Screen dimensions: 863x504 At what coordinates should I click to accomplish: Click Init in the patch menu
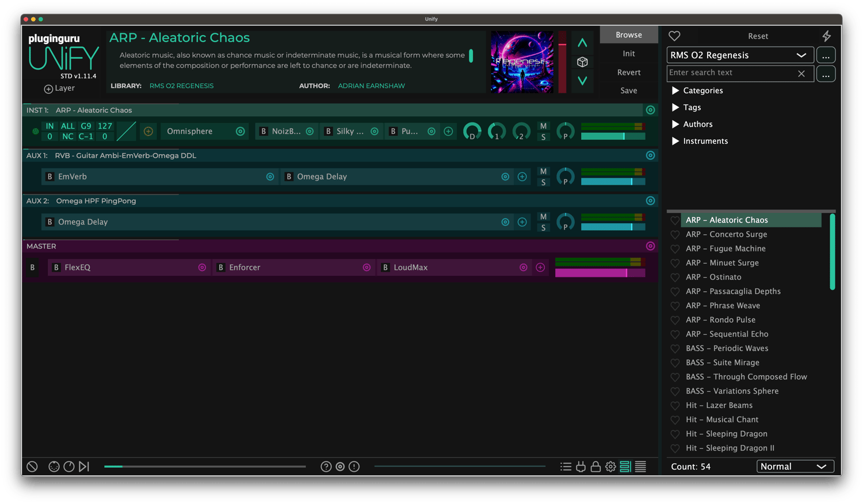[629, 54]
